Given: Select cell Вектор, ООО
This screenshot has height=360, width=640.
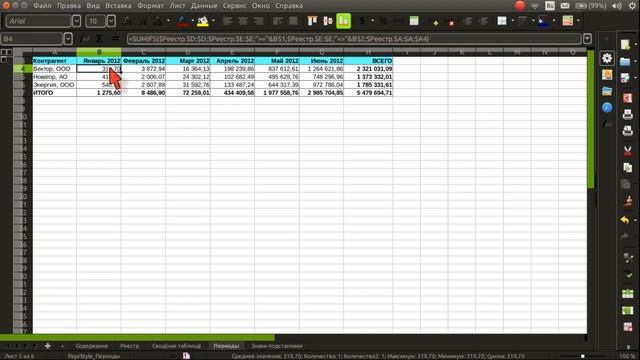Looking at the screenshot, I should (55, 69).
